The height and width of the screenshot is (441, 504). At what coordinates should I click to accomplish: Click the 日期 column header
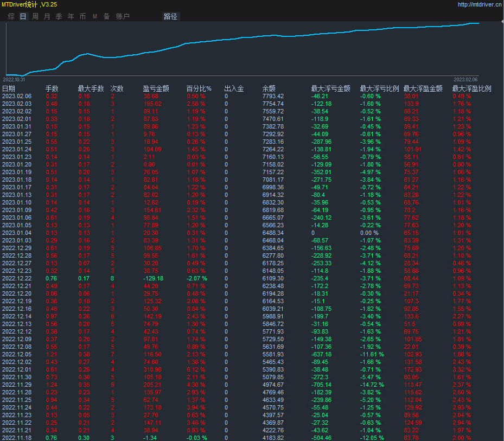9,88
